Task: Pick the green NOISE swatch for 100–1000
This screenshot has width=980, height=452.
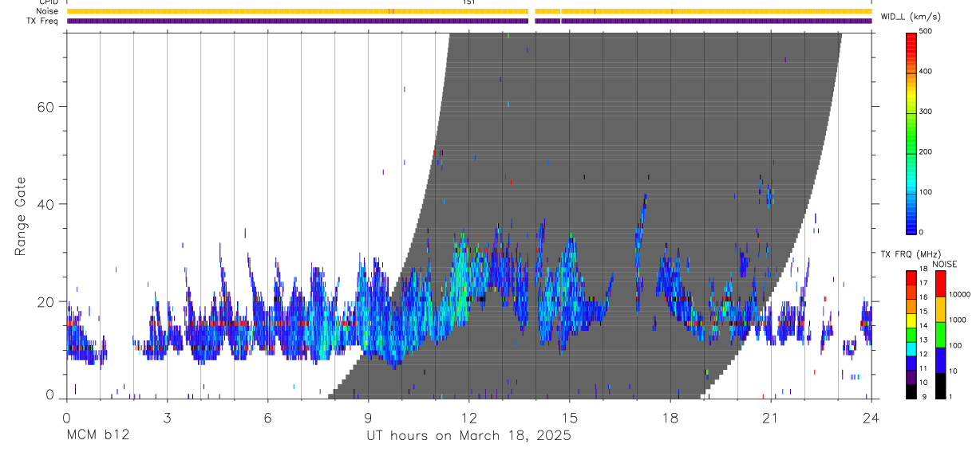Action: pyautogui.click(x=940, y=334)
